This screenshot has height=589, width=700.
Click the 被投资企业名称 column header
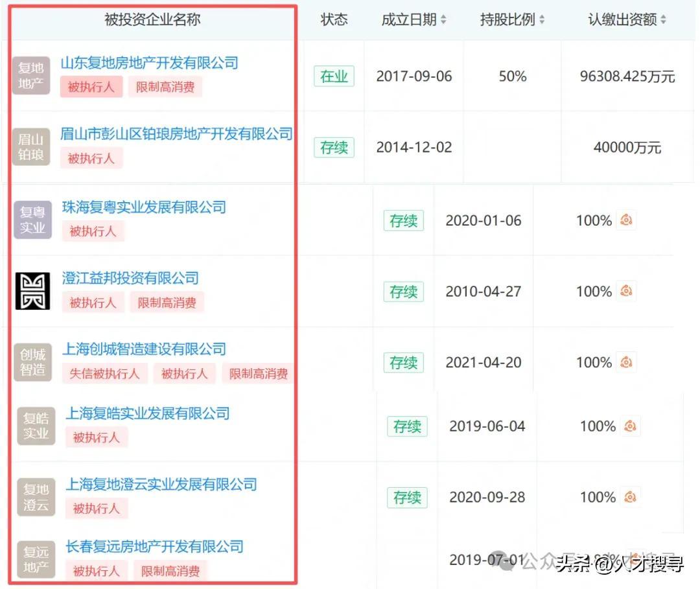tap(152, 19)
